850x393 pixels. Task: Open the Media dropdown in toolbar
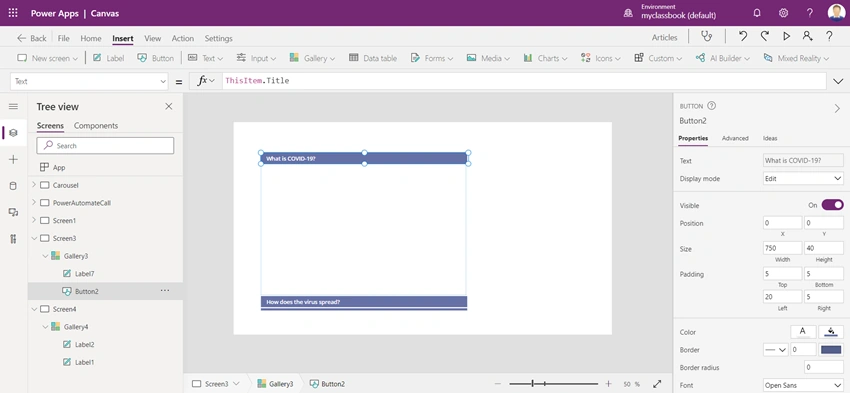[488, 58]
